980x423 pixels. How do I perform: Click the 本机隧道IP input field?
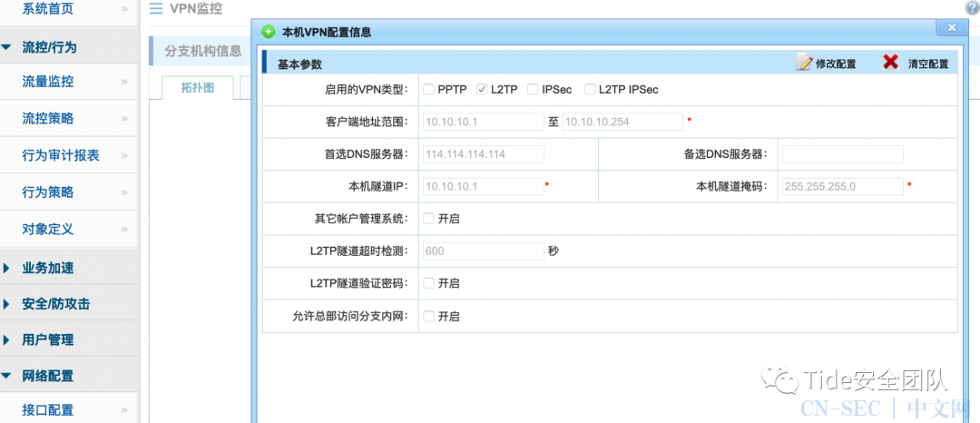tap(484, 186)
